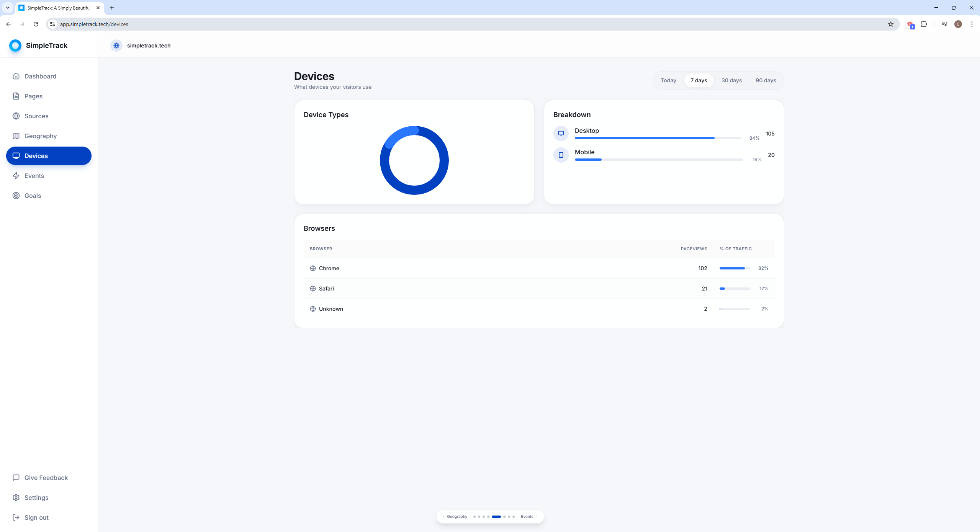The width and height of the screenshot is (980, 532).
Task: Click the Mobile phone icon in Breakdown
Action: pos(561,155)
